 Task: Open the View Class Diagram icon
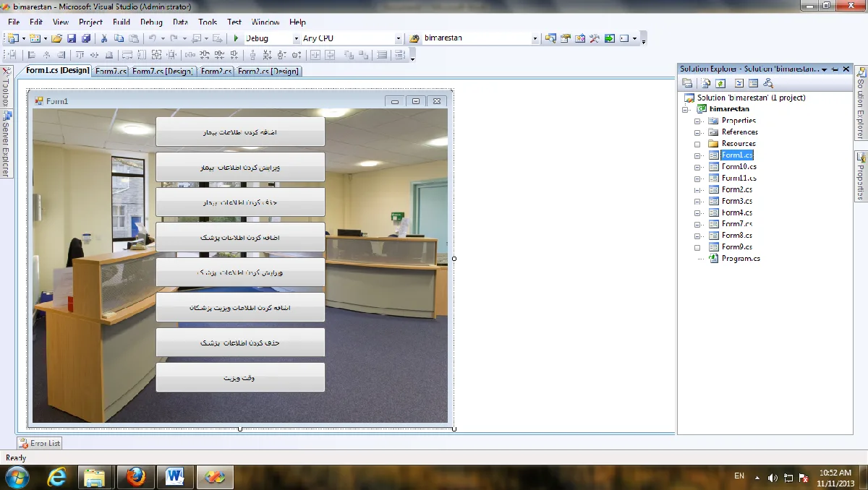(x=767, y=83)
